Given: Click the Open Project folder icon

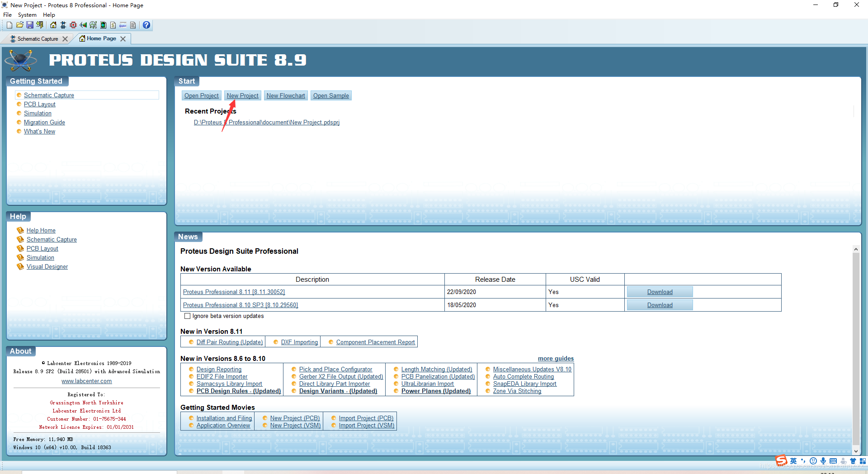Looking at the screenshot, I should (19, 25).
